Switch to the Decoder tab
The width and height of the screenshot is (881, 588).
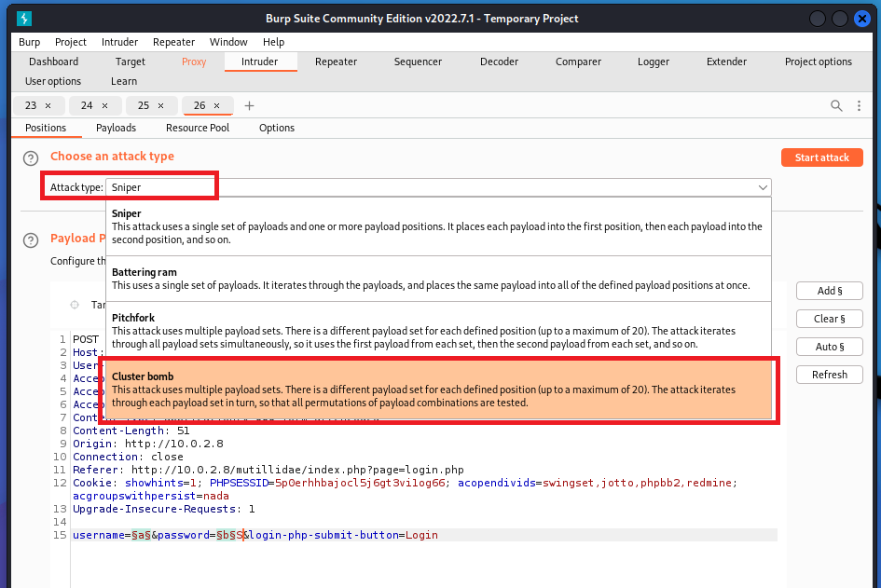click(x=499, y=62)
